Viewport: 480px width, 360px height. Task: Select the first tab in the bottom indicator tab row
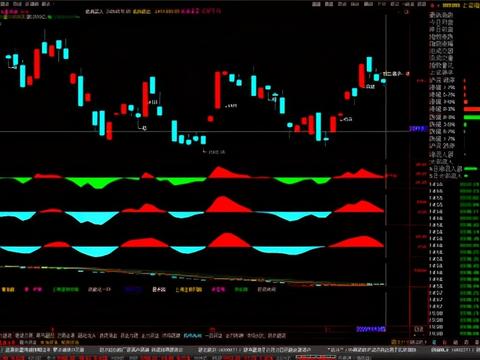pos(5,335)
